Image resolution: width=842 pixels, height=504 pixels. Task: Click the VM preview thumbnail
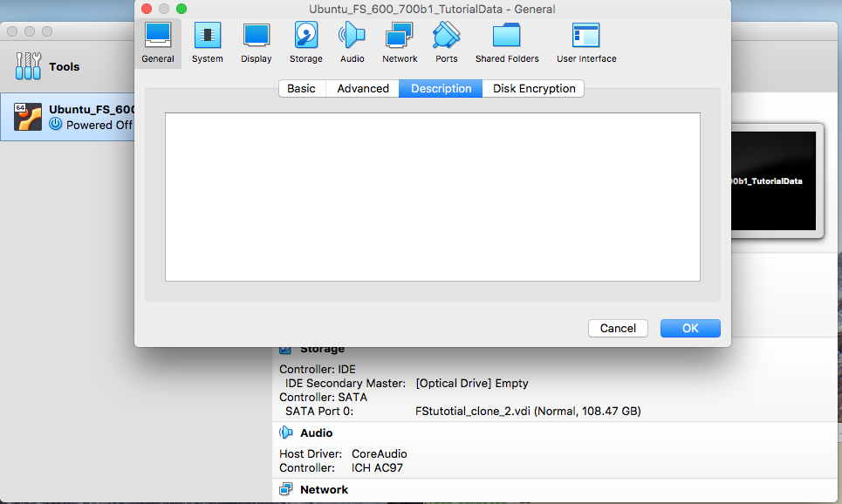pos(777,181)
